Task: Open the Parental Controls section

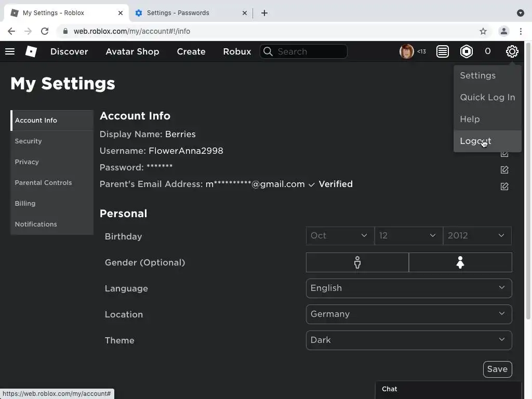Action: (x=52, y=182)
